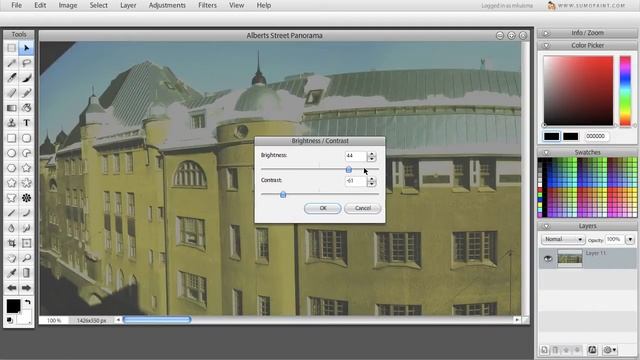The image size is (640, 360).
Task: Click the canvas horizontal scrollbar thumb
Action: [x=157, y=320]
